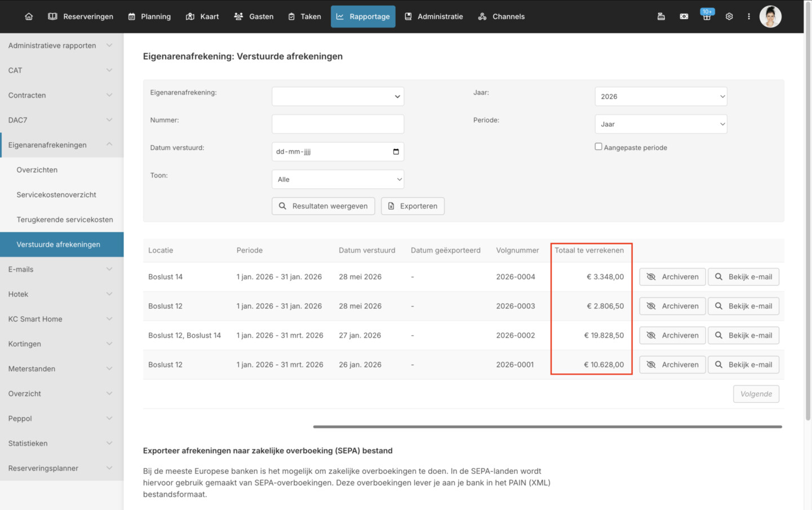Open the Planning menu
This screenshot has height=510, width=812.
coord(149,16)
